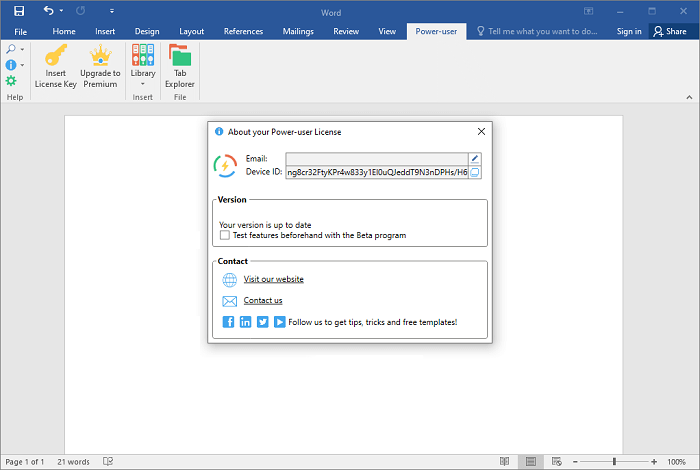Open the Twitter icon
Viewport: 700px width, 470px height.
pos(262,322)
